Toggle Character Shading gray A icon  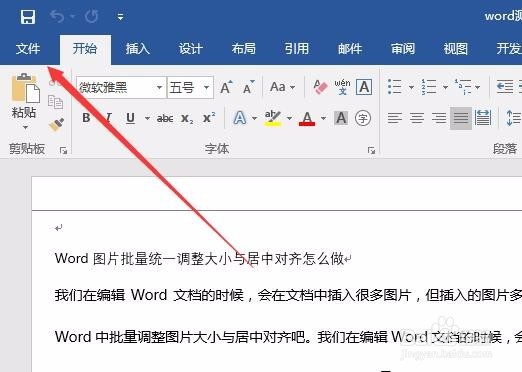[341, 118]
